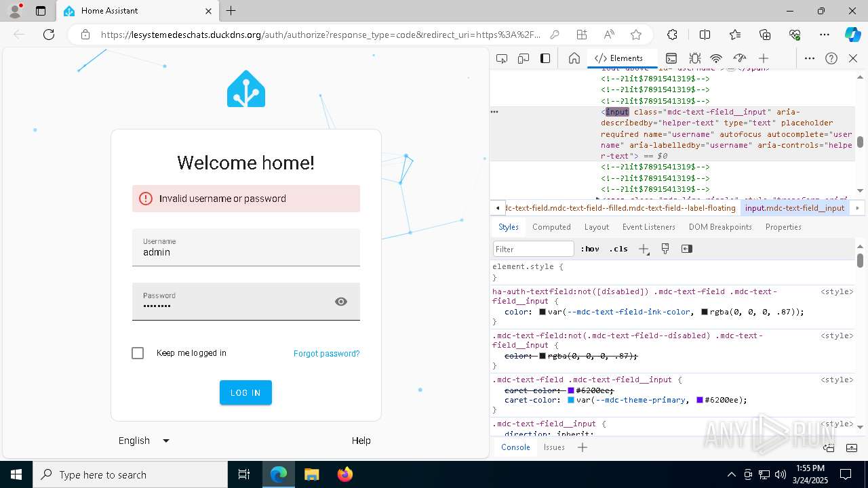Show password with the eye icon
Viewport: 868px width, 488px height.
click(341, 302)
